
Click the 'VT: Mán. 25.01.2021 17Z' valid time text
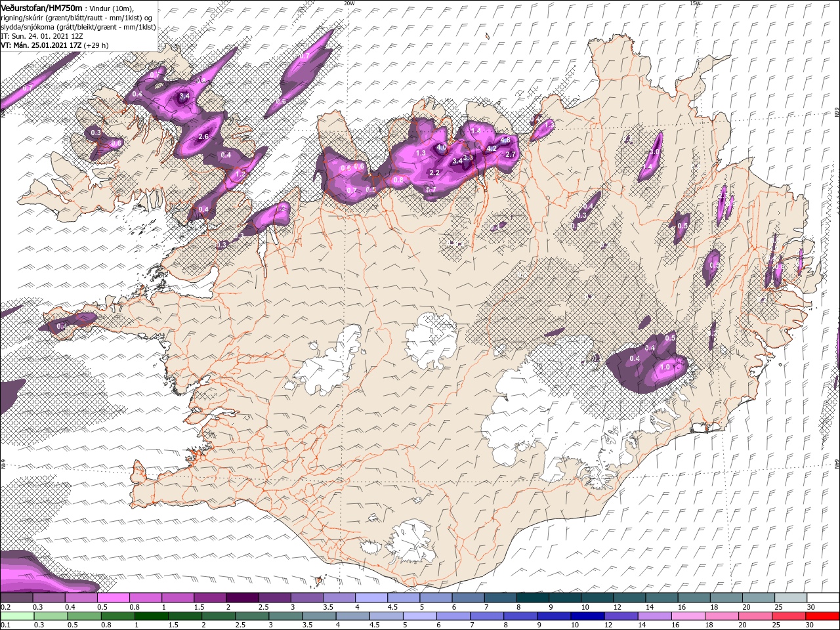coord(41,45)
